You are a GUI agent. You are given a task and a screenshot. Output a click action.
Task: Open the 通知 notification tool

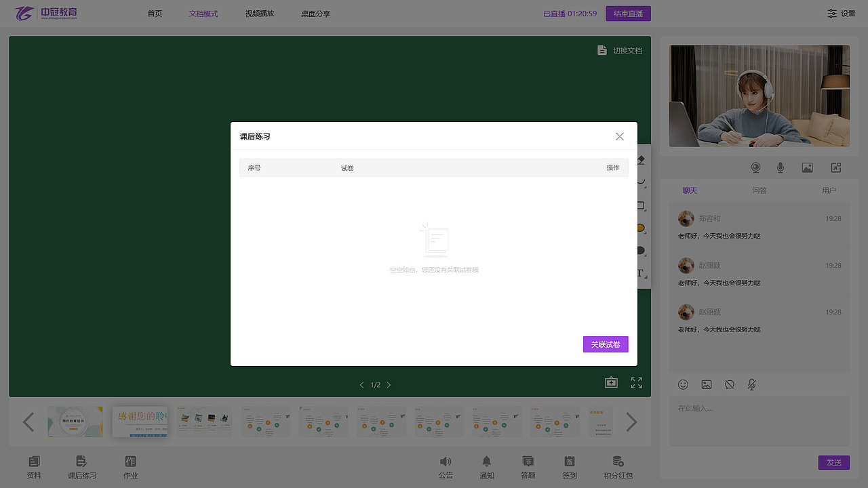click(486, 467)
